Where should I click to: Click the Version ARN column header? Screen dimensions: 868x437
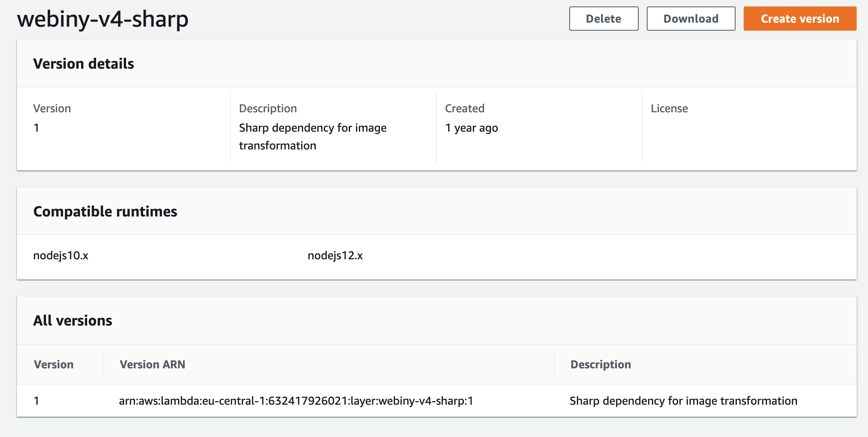click(152, 364)
